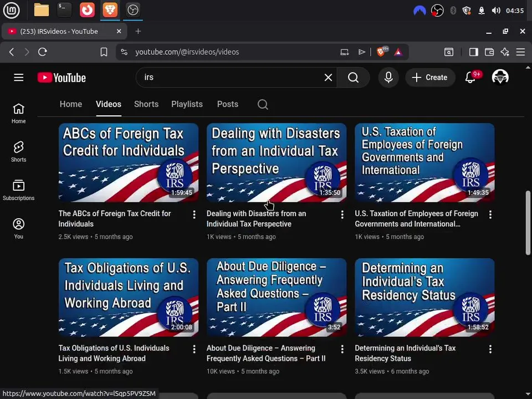532x399 pixels.
Task: Start voice search with microphone
Action: 388,78
